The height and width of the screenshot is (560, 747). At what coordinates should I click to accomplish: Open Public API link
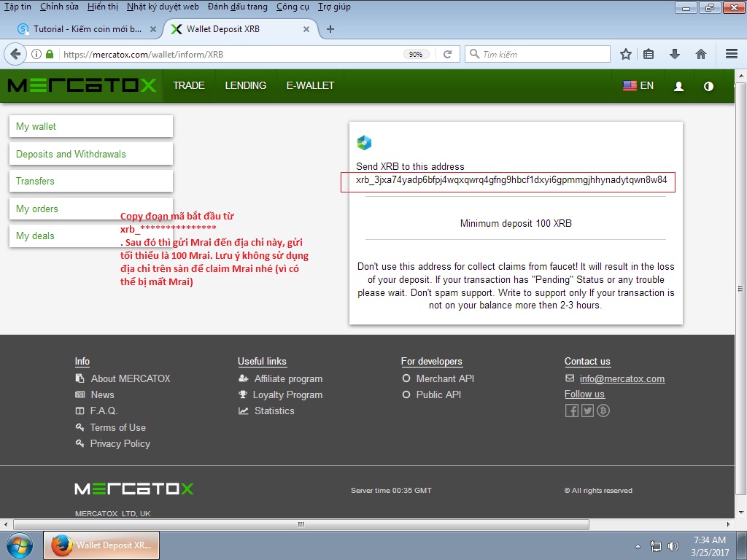pyautogui.click(x=438, y=394)
